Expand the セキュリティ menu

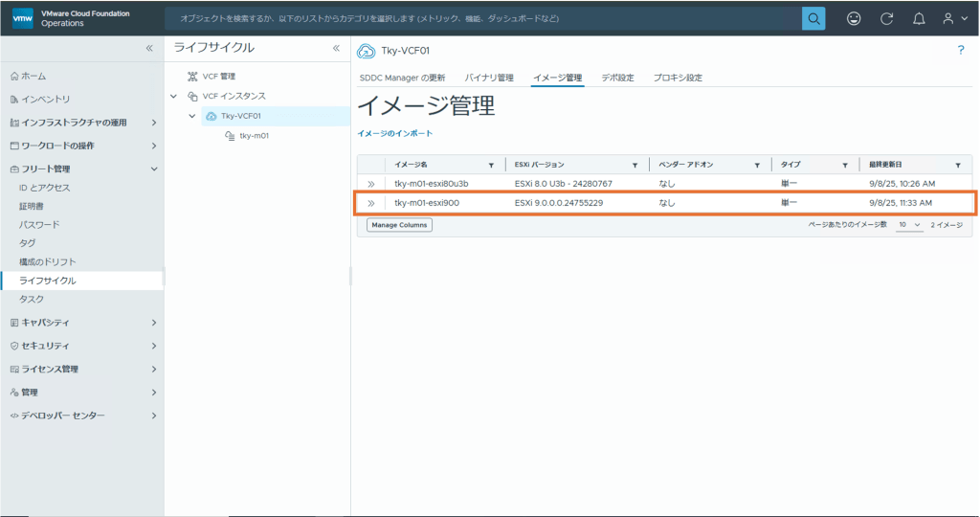(154, 346)
